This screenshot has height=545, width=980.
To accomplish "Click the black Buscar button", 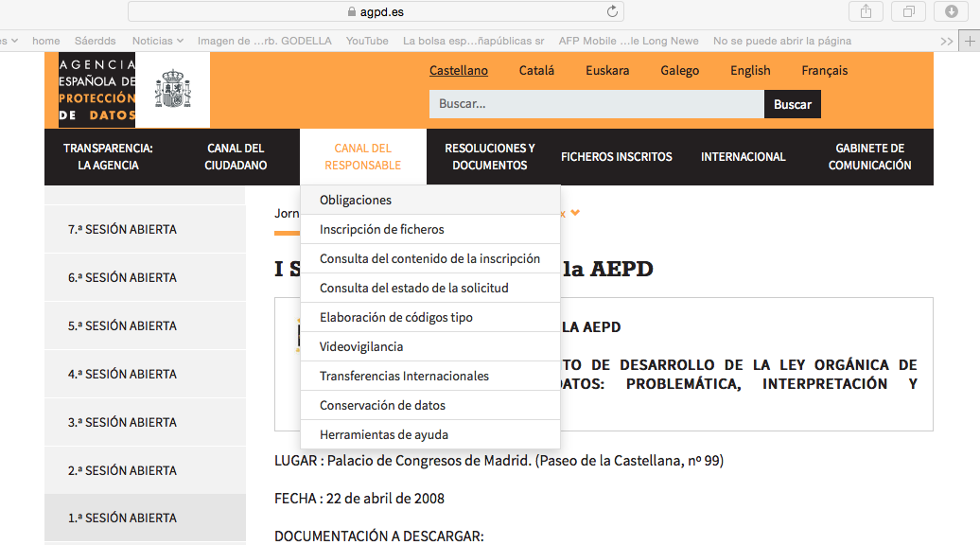I will pos(793,104).
